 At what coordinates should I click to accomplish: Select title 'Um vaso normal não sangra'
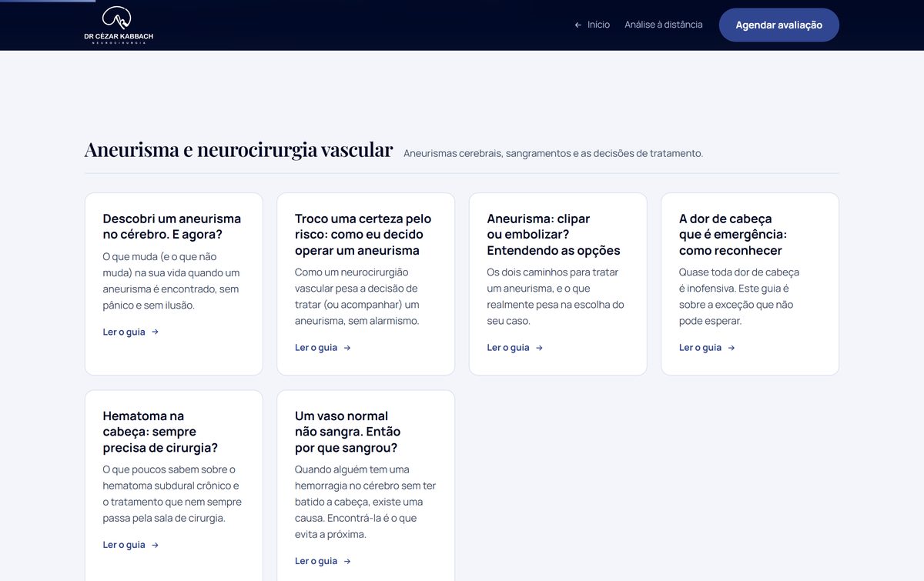348,432
